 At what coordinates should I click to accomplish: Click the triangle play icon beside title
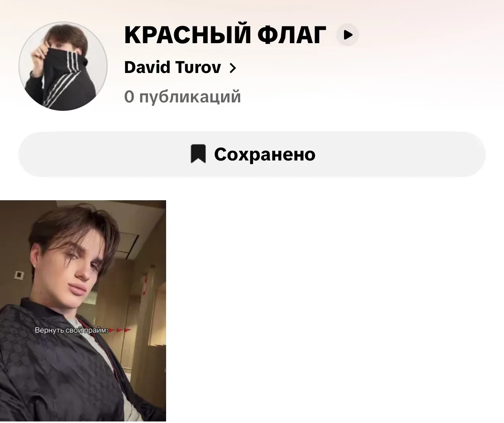348,35
